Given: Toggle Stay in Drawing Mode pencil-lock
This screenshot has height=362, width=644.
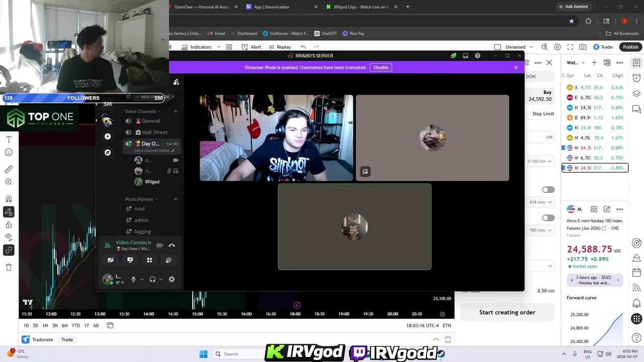Looking at the screenshot, I should tap(9, 212).
